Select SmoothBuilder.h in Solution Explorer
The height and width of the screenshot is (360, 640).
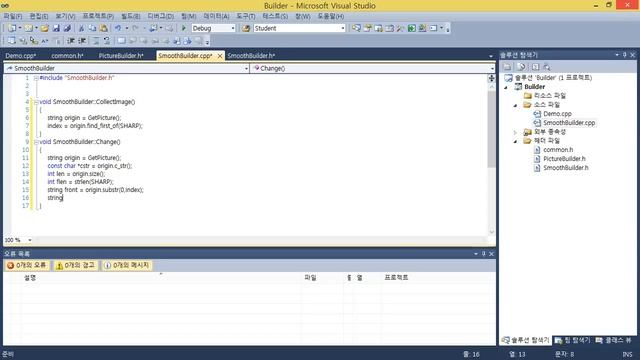pyautogui.click(x=566, y=168)
